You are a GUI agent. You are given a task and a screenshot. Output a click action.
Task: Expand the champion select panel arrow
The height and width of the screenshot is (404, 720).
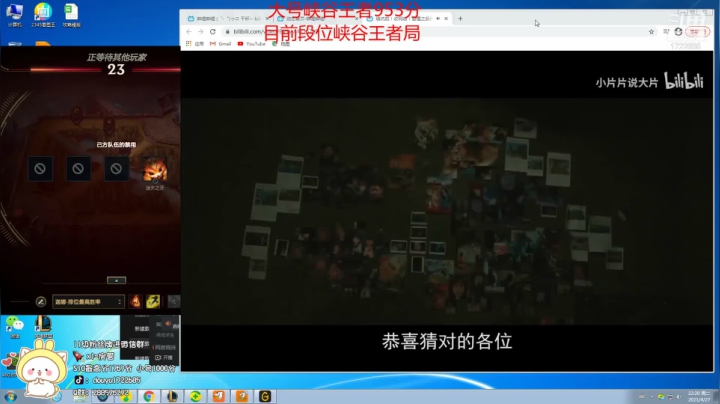pyautogui.click(x=116, y=280)
